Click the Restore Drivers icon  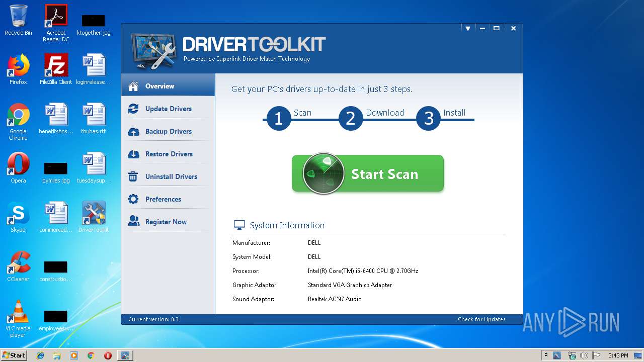point(133,154)
